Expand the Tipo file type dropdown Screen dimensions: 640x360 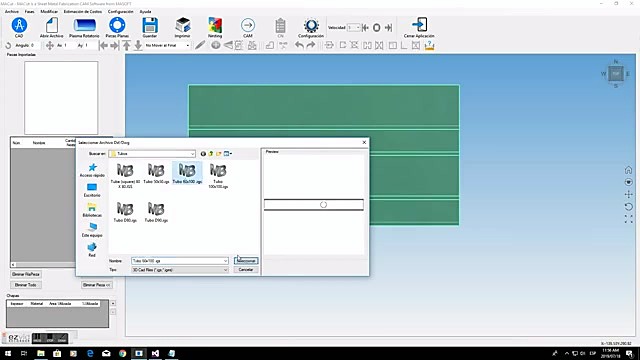click(x=225, y=270)
